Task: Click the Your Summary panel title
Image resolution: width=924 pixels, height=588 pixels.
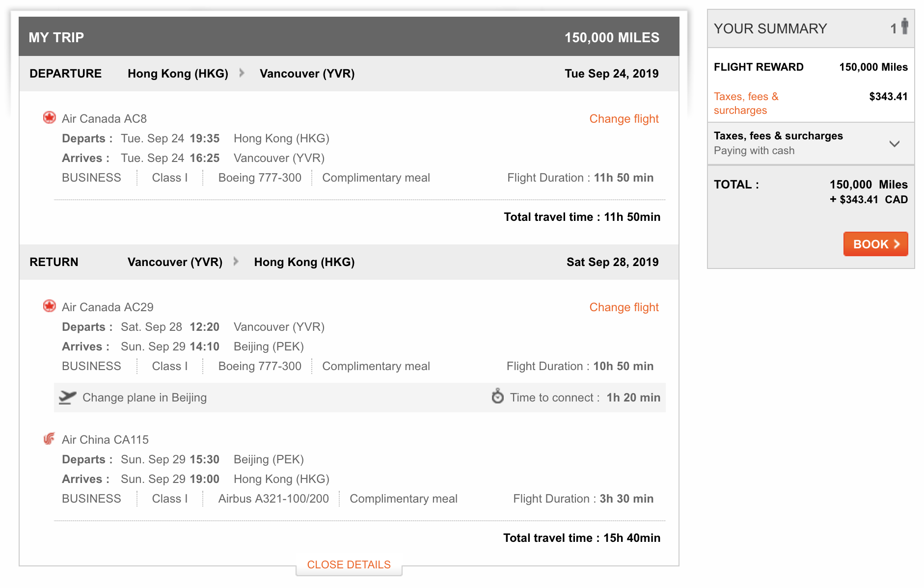Action: [x=770, y=28]
